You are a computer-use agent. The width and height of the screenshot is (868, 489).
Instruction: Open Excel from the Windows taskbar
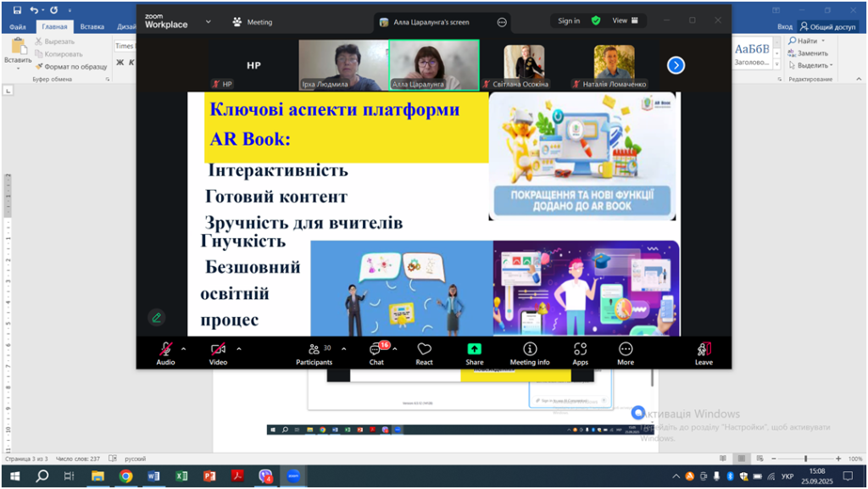(181, 476)
